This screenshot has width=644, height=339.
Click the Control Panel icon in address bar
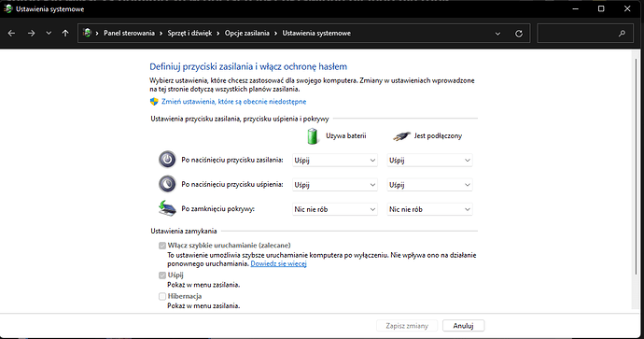[x=87, y=33]
